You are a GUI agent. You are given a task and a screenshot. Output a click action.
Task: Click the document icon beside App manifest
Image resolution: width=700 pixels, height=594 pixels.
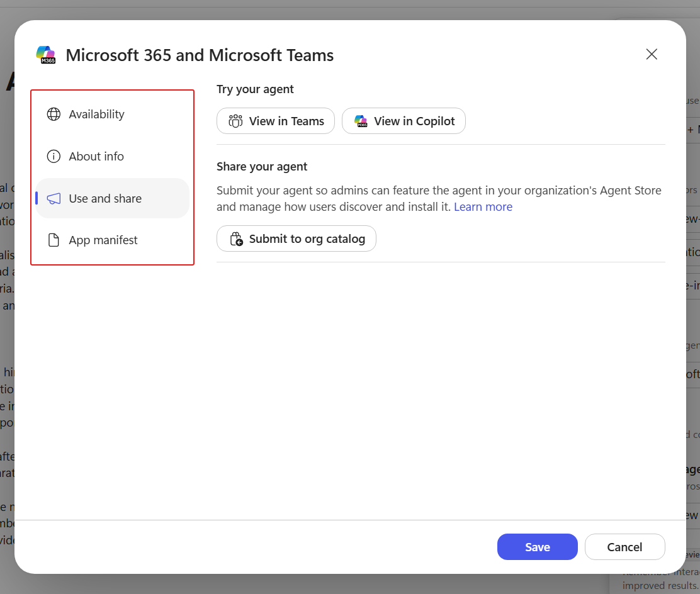pyautogui.click(x=54, y=240)
